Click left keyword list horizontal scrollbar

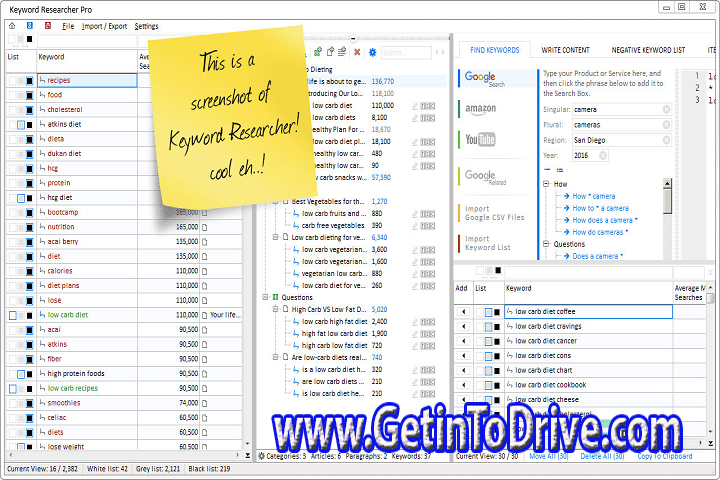(x=124, y=455)
